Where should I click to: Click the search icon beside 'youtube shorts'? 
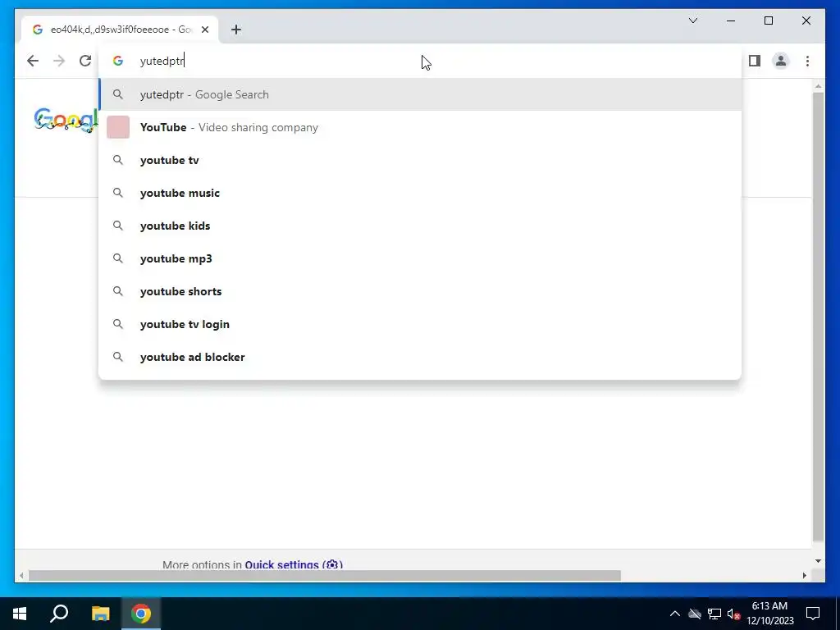click(x=118, y=291)
